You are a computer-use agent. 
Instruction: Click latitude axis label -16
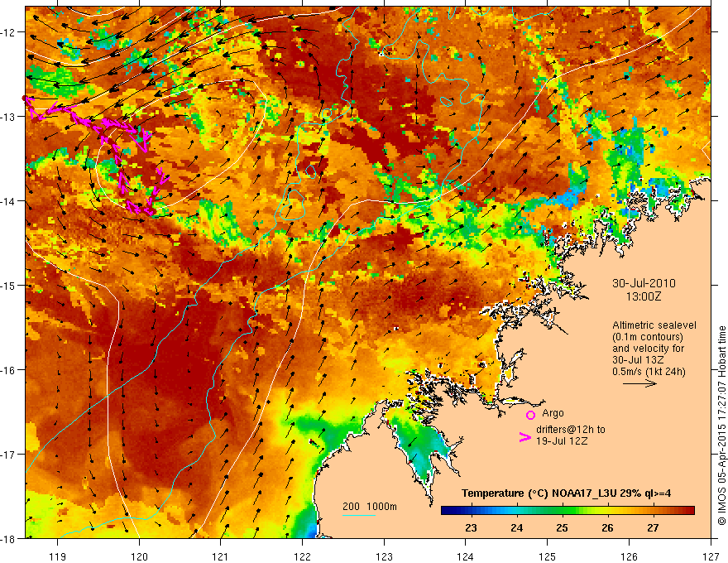(9, 370)
